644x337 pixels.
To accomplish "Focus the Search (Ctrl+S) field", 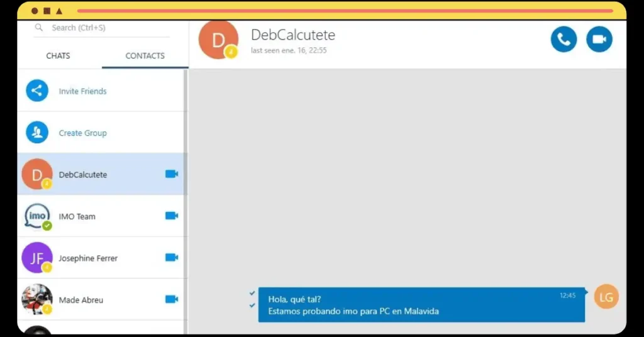I will coord(102,28).
